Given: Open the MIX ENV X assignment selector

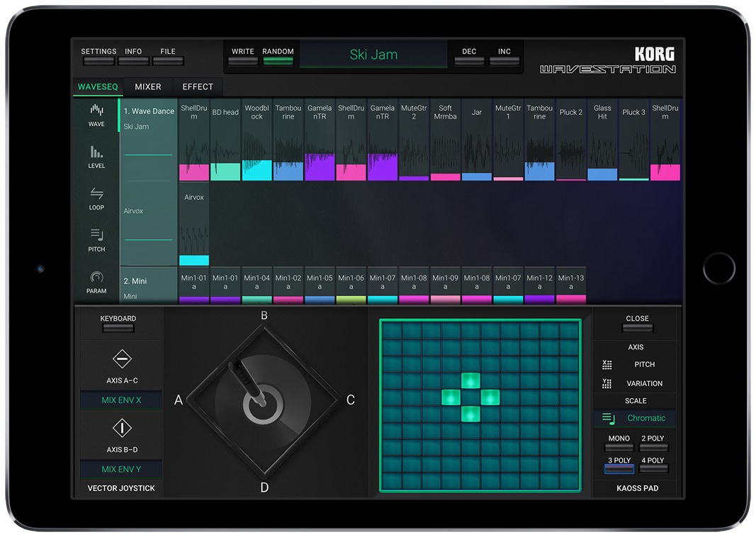Looking at the screenshot, I should pyautogui.click(x=121, y=400).
